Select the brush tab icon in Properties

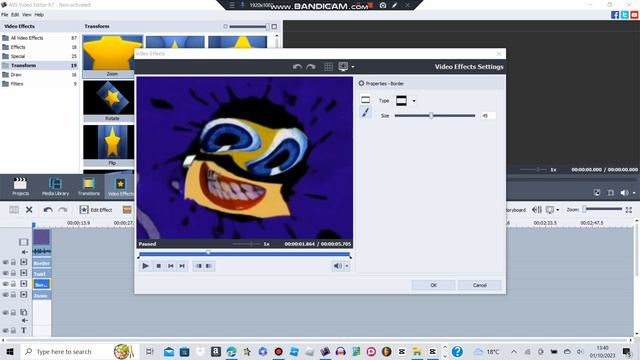tap(365, 112)
